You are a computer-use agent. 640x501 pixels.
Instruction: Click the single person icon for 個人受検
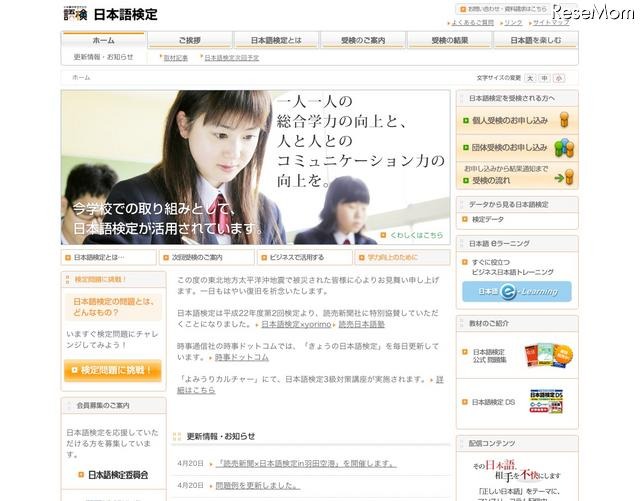click(565, 119)
